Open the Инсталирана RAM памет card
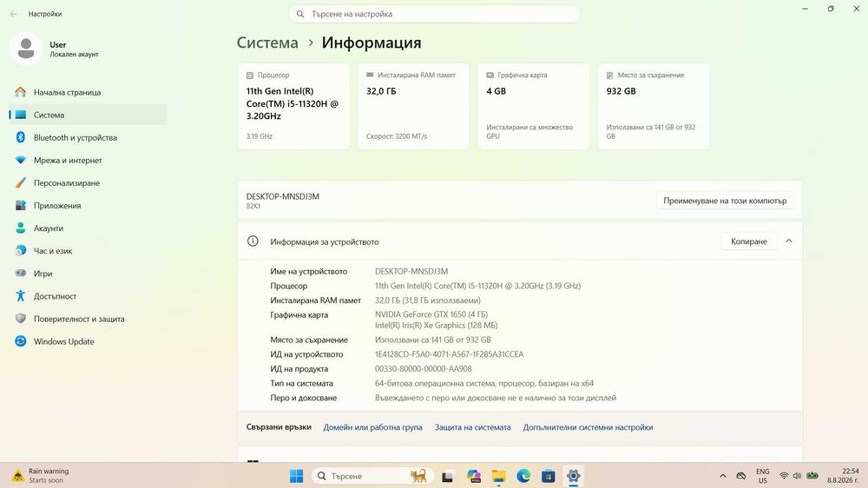 413,106
